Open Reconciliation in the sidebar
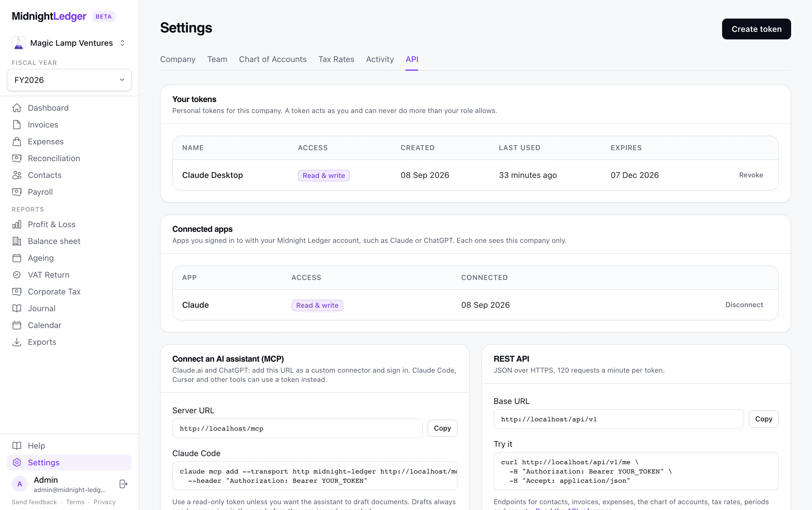This screenshot has width=812, height=510. 69,158
